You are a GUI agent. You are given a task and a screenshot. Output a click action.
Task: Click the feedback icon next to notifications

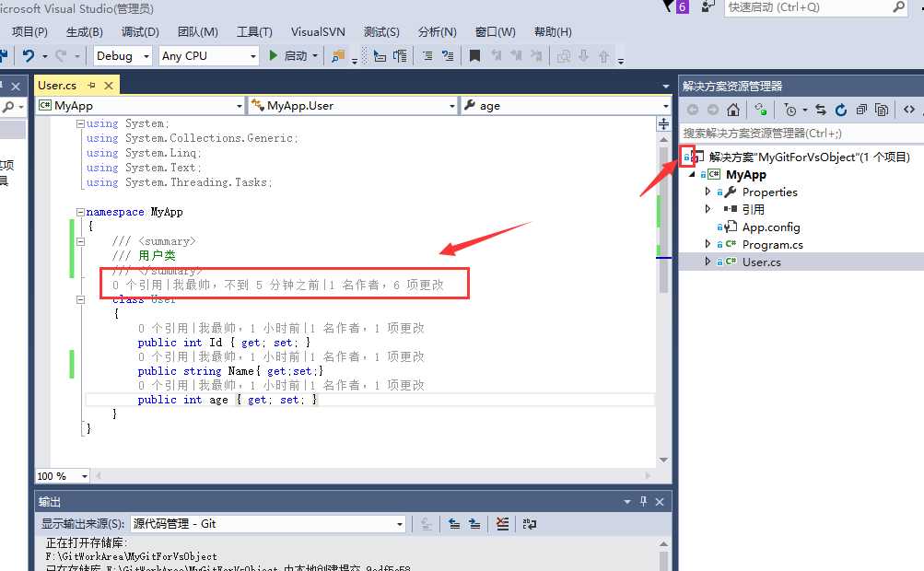tap(708, 6)
